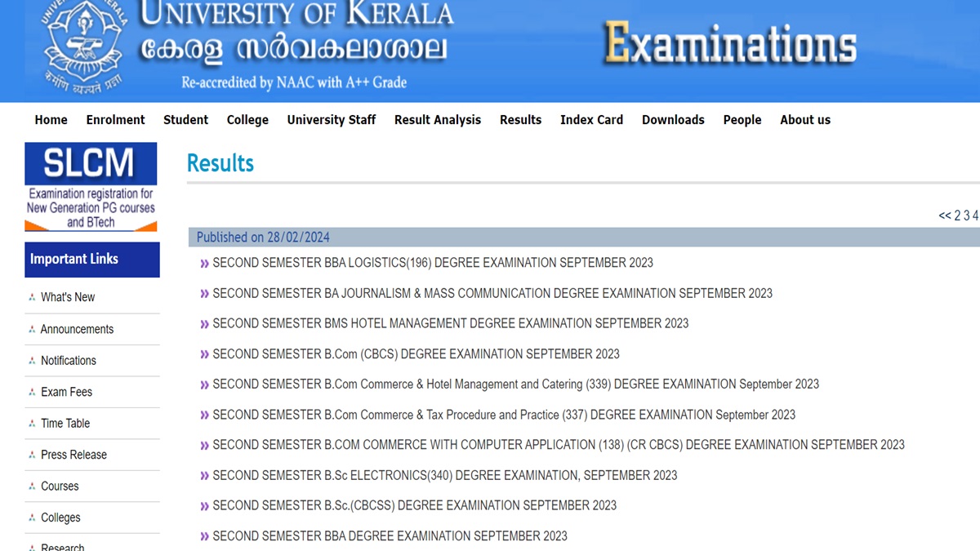Open BMS Hotel Management degree result
This screenshot has width=980, height=551.
[x=451, y=323]
